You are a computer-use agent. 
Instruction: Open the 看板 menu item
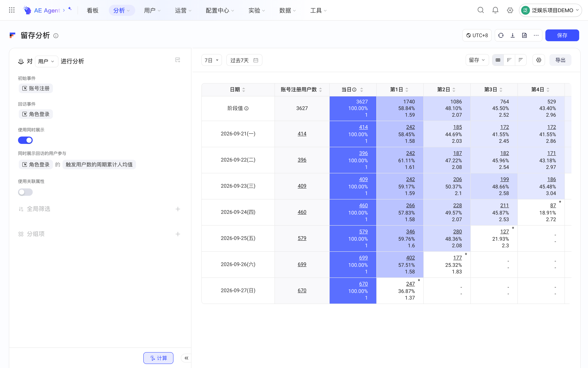[x=93, y=10]
